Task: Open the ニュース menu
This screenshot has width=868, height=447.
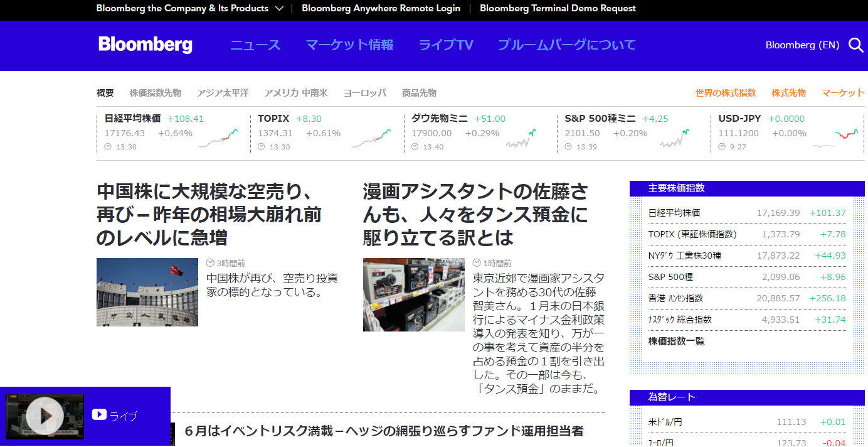Action: coord(255,45)
